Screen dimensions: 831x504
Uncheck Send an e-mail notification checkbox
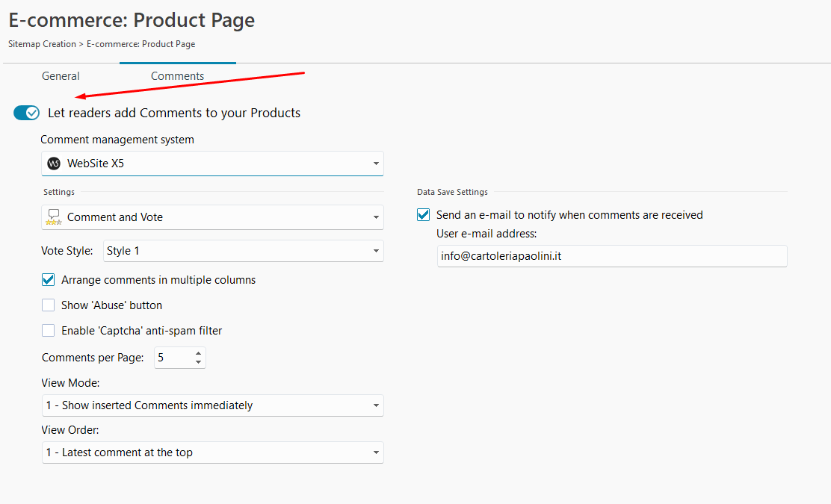click(424, 215)
